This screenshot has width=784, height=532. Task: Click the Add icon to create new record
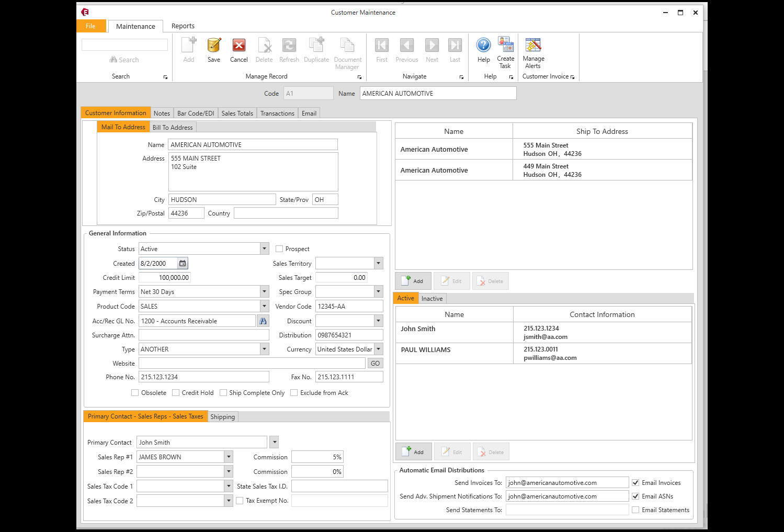point(188,50)
